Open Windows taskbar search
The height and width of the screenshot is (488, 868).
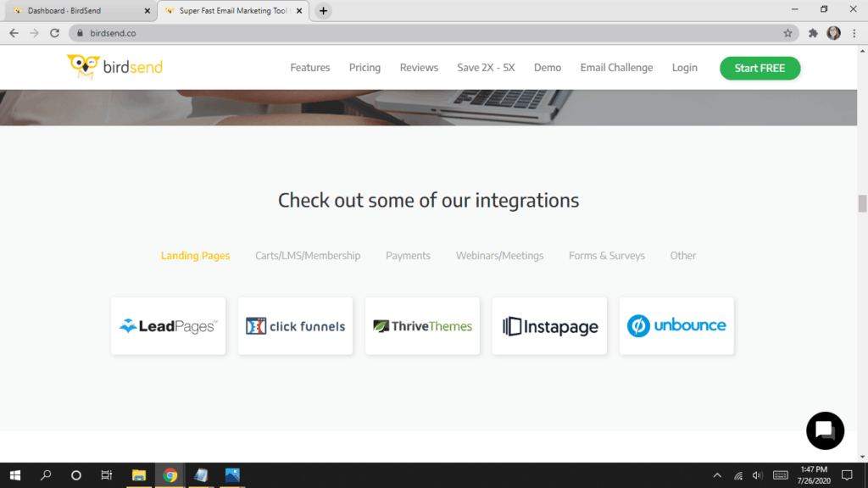pos(46,475)
